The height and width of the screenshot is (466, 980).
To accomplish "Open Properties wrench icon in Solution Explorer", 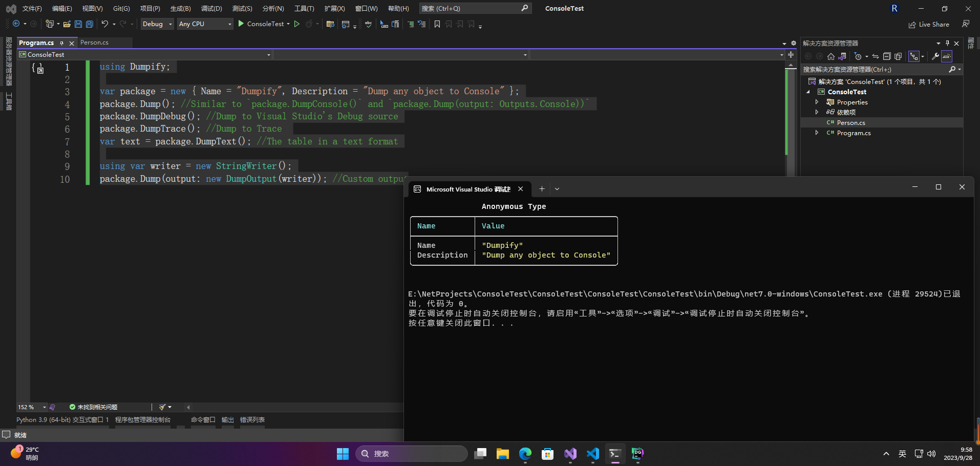I will click(x=935, y=56).
